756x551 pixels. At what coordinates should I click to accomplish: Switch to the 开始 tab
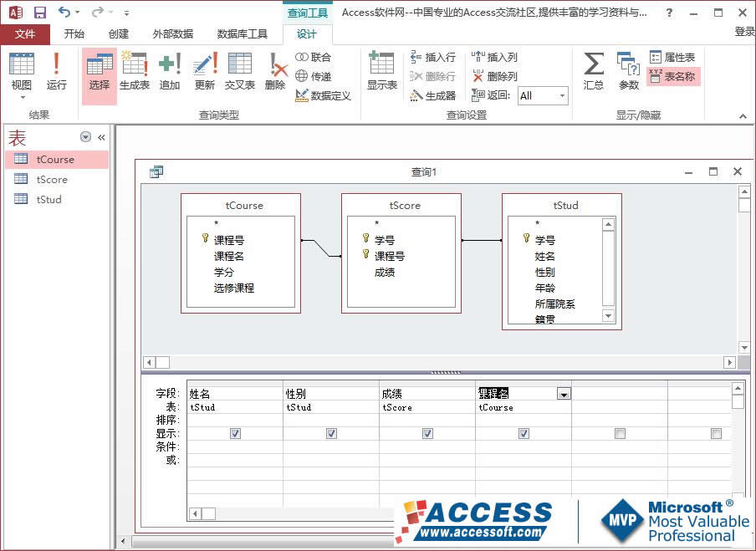74,33
